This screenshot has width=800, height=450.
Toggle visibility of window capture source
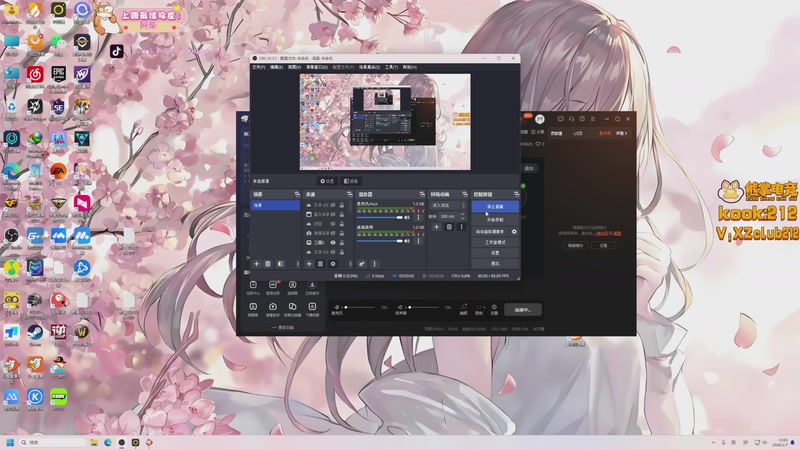[x=333, y=214]
